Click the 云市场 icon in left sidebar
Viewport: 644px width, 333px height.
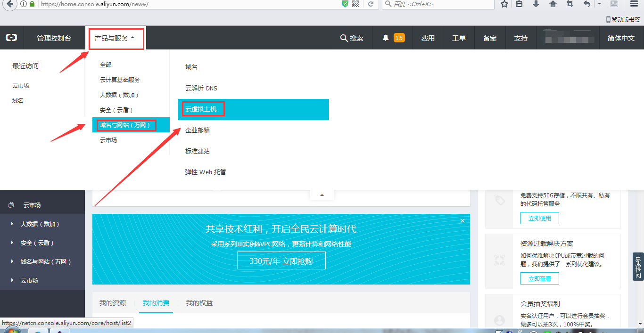point(11,205)
